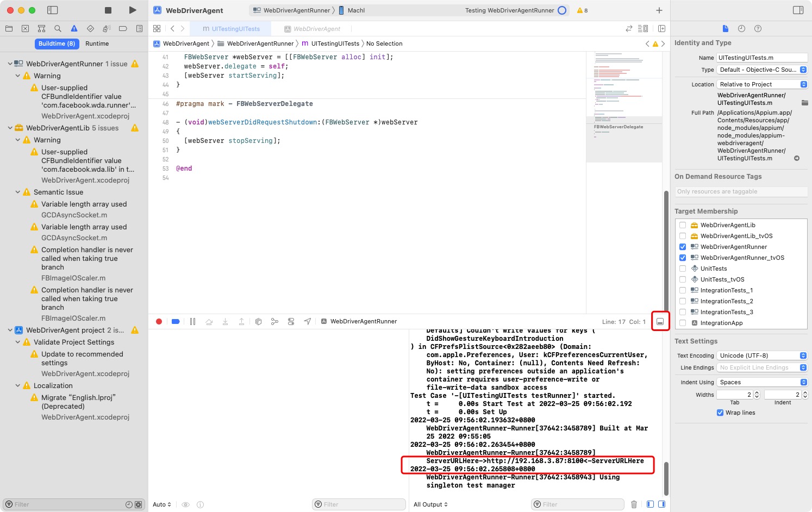Clear console with trash icon
This screenshot has width=812, height=512.
tap(634, 504)
